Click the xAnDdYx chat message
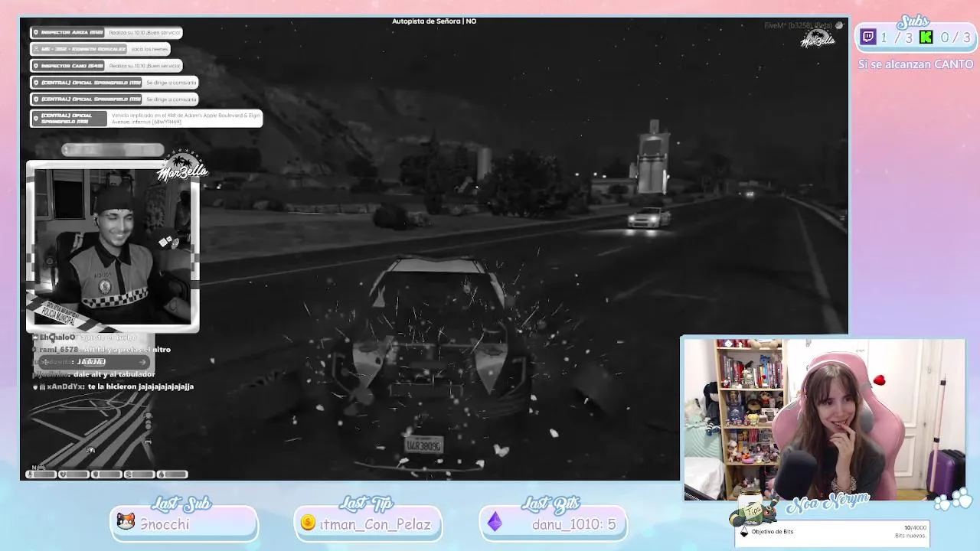 click(115, 386)
